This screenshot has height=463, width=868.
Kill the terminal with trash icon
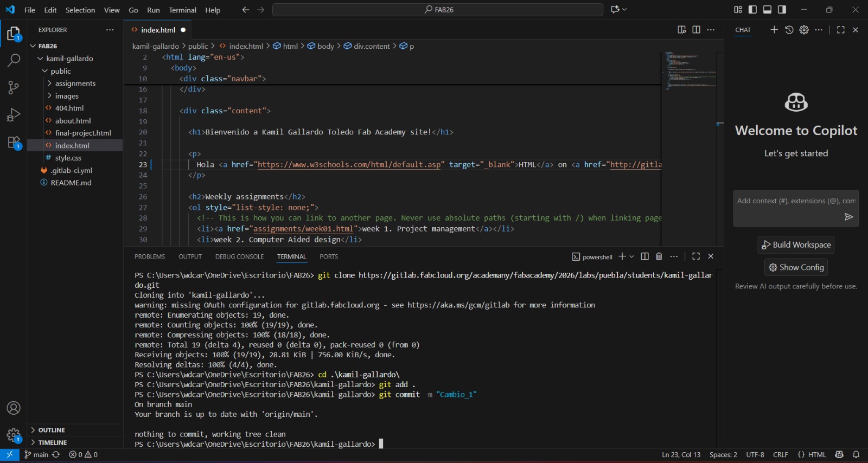pyautogui.click(x=659, y=256)
